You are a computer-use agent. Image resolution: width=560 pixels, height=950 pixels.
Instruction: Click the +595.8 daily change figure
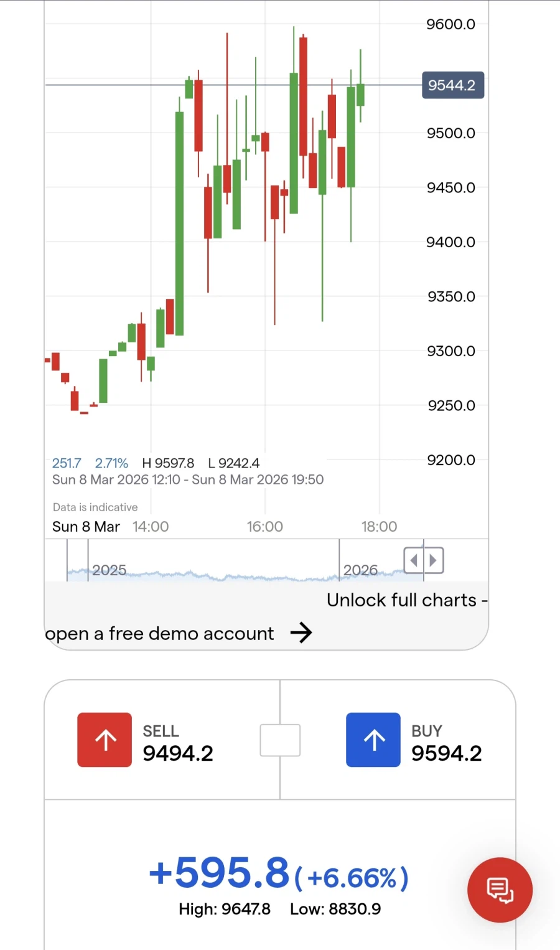coord(220,873)
